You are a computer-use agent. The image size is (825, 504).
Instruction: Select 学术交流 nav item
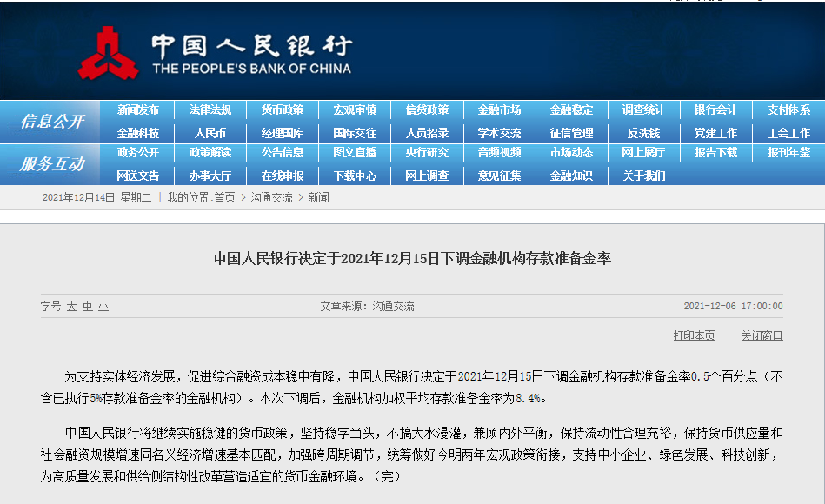click(x=499, y=133)
